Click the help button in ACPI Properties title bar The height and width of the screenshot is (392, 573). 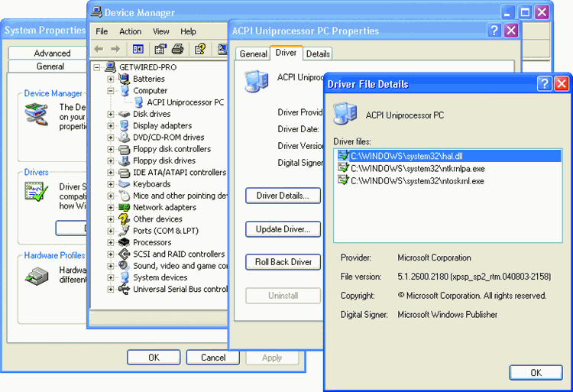click(x=494, y=31)
